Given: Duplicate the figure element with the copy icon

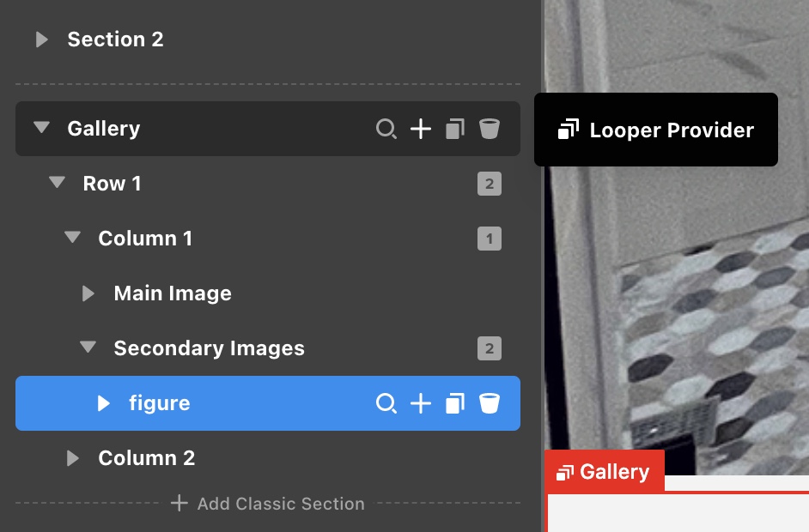Looking at the screenshot, I should click(x=455, y=403).
